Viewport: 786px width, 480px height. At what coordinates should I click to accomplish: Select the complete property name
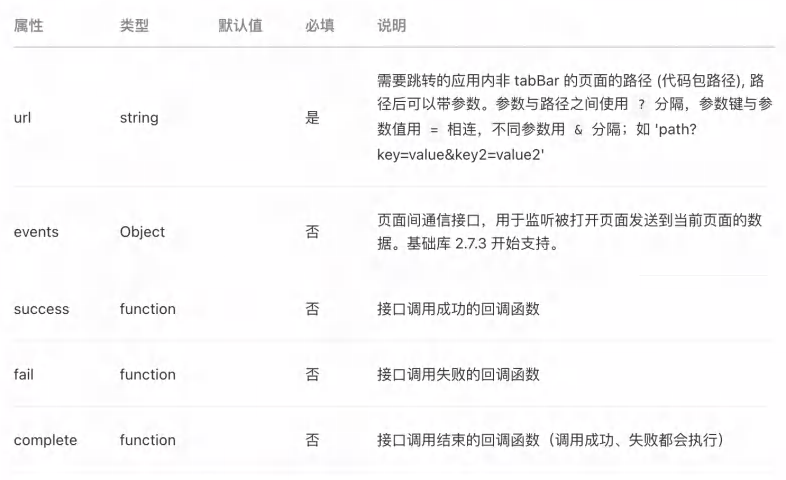click(46, 440)
